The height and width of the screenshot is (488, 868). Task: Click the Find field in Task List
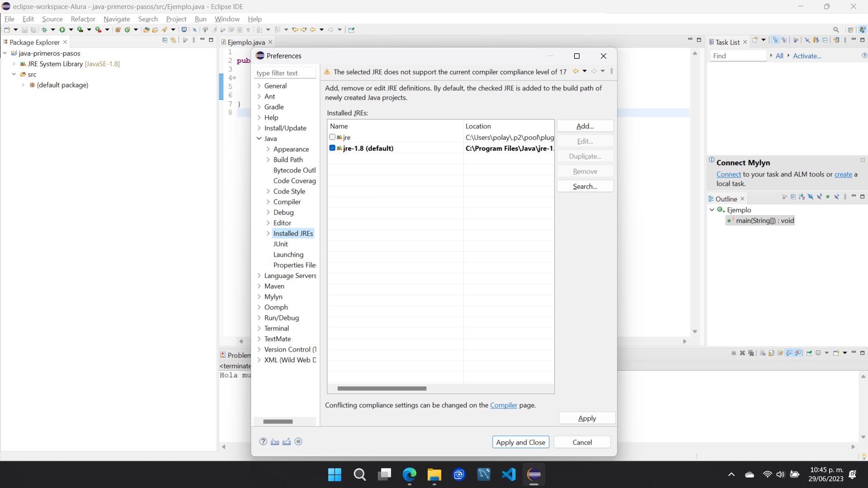pyautogui.click(x=738, y=56)
